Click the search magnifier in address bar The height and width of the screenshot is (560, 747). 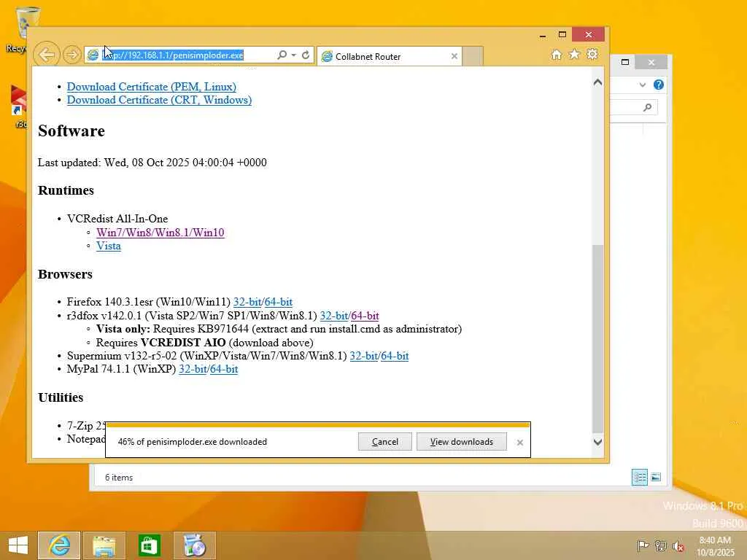point(282,55)
